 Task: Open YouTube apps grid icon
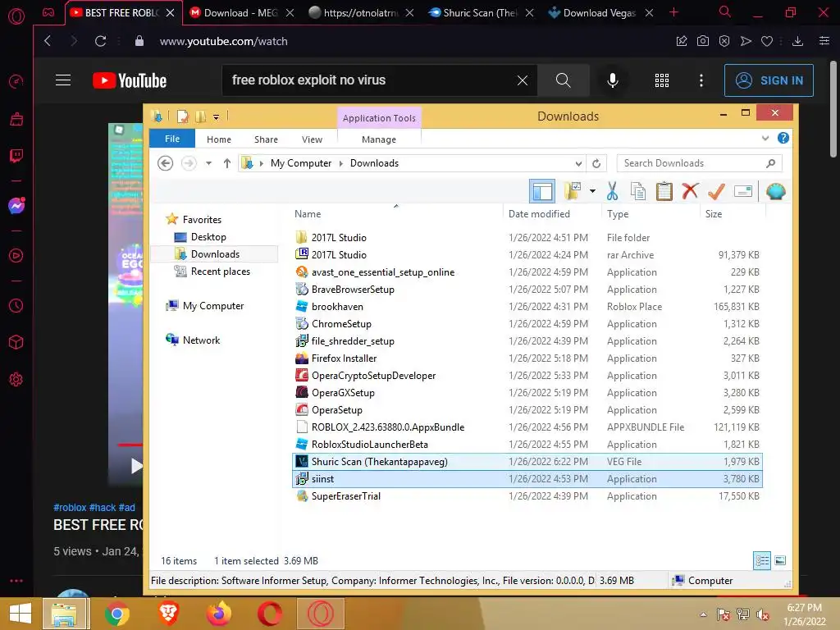pos(662,80)
